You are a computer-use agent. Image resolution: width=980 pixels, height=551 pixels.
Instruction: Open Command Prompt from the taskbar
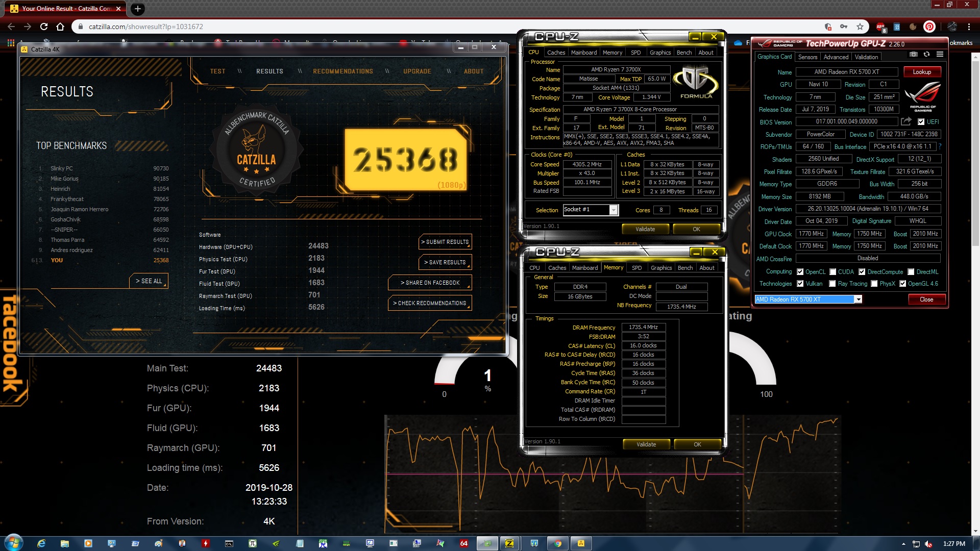click(229, 543)
